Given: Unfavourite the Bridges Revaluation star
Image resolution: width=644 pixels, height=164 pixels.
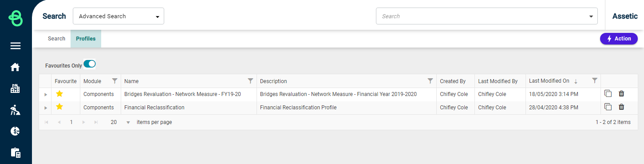Looking at the screenshot, I should [59, 94].
